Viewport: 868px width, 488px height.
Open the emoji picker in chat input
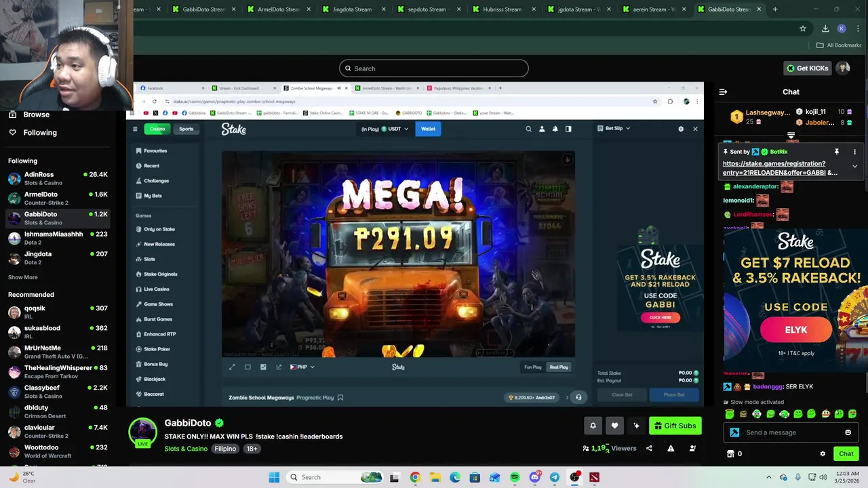click(848, 432)
